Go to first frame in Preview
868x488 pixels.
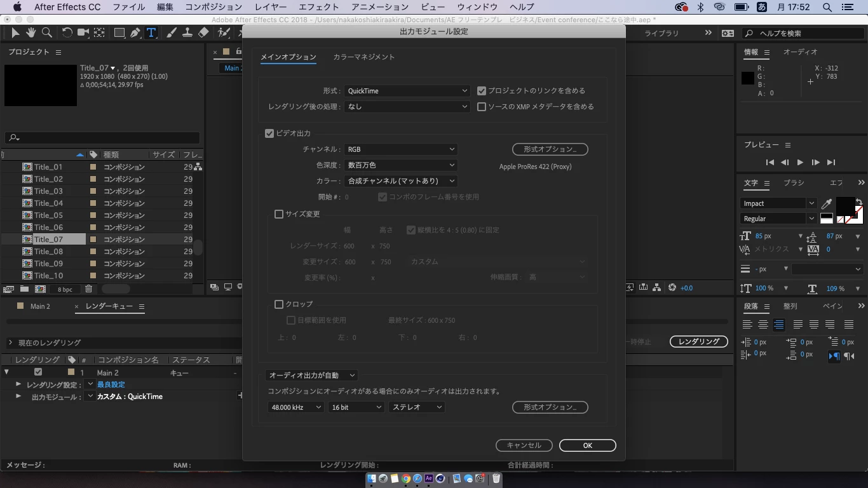[x=770, y=163]
